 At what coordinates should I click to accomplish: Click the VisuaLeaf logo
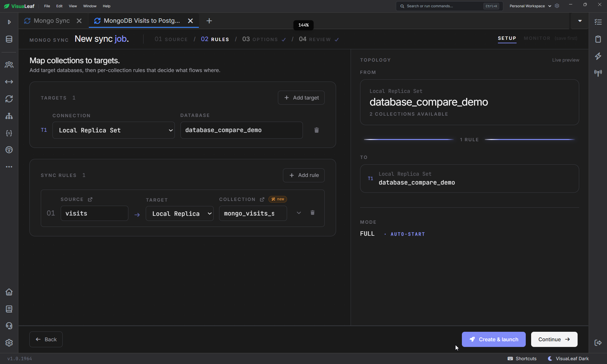pos(19,6)
